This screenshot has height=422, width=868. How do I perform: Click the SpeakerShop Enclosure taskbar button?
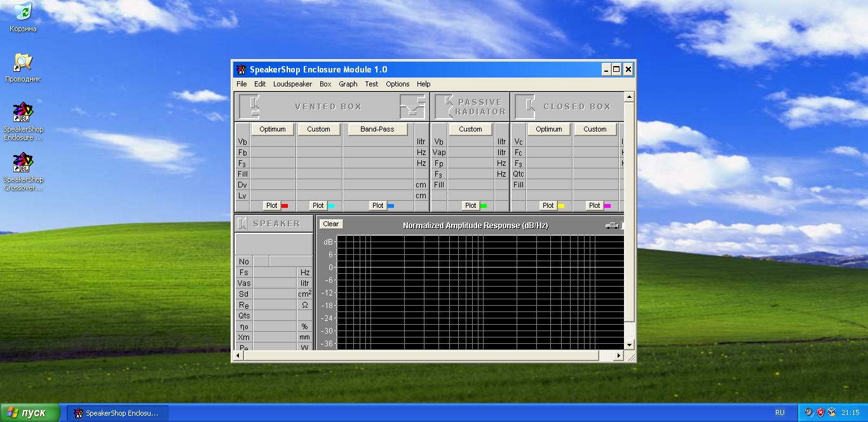(118, 413)
